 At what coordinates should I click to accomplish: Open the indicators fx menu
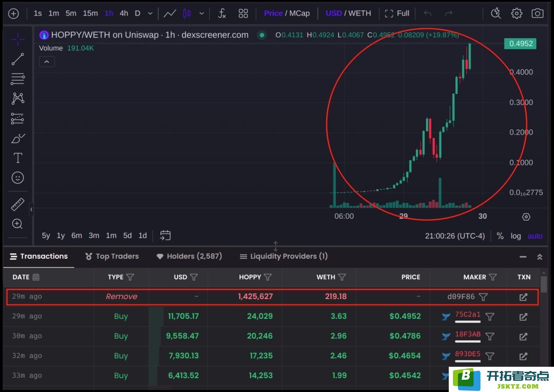pos(222,13)
